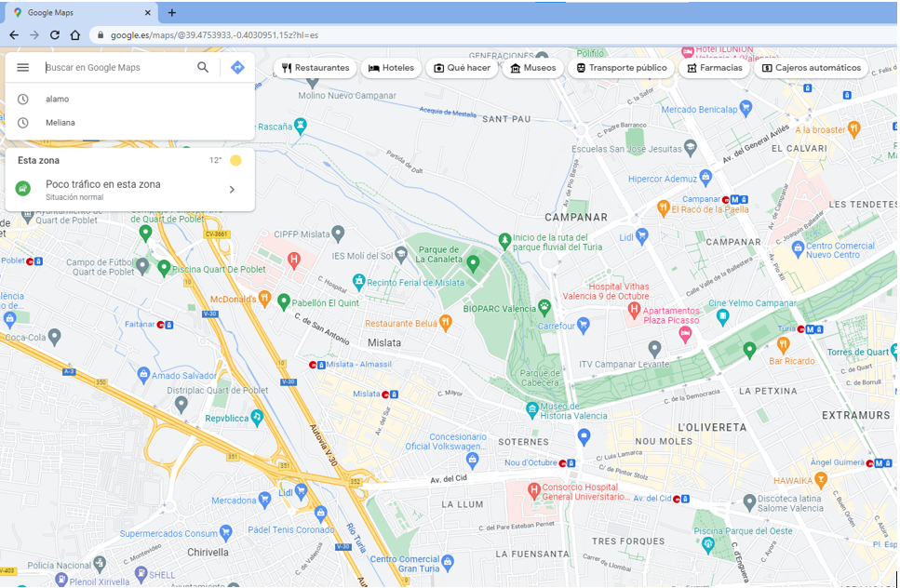Select recent search 'alamo'
900x588 pixels.
[x=58, y=100]
